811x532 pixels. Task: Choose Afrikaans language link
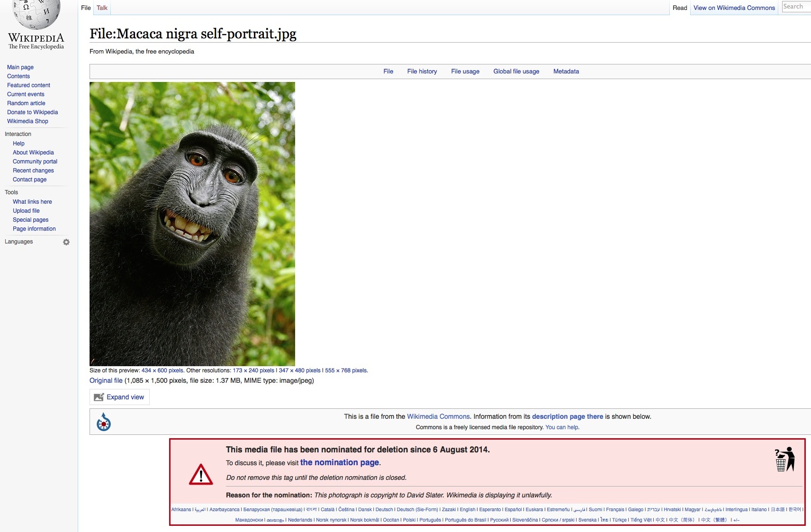pyautogui.click(x=181, y=510)
